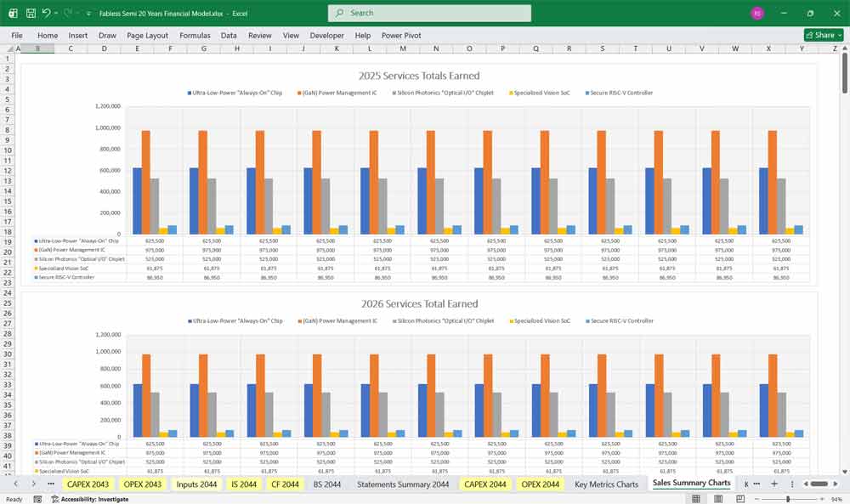This screenshot has height=504, width=850.
Task: Click the 2025 Services Totals Earned title
Action: click(419, 76)
